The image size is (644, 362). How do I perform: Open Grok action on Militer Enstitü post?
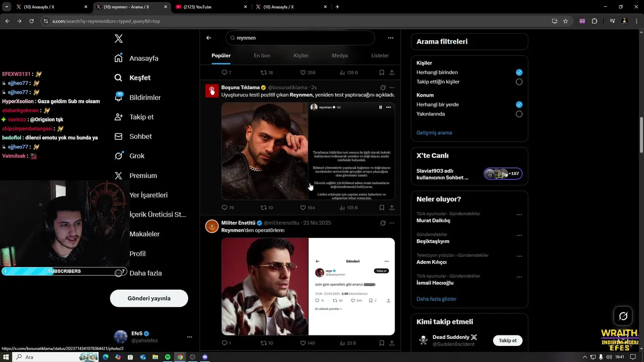click(383, 223)
